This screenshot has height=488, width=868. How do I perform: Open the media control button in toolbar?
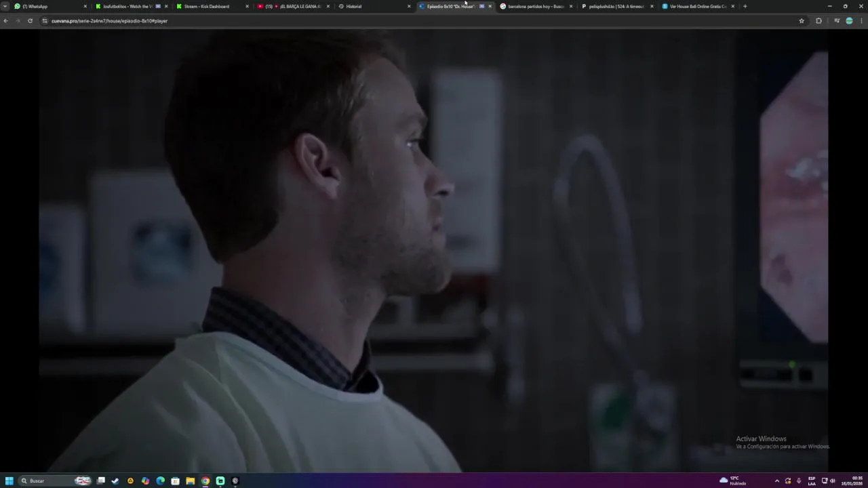837,21
